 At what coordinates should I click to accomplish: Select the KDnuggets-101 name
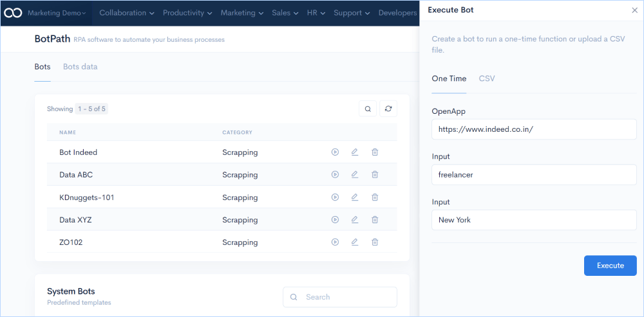coord(87,197)
